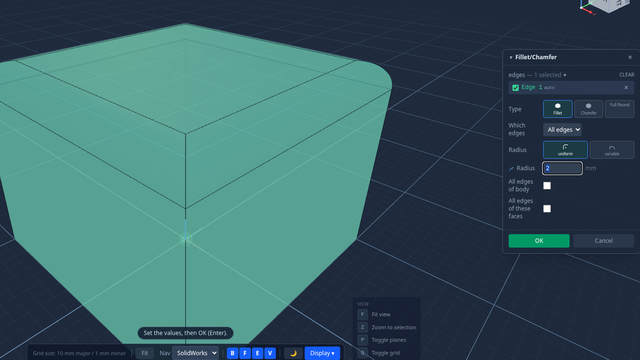Enable All edges of these faces checkbox

point(547,209)
